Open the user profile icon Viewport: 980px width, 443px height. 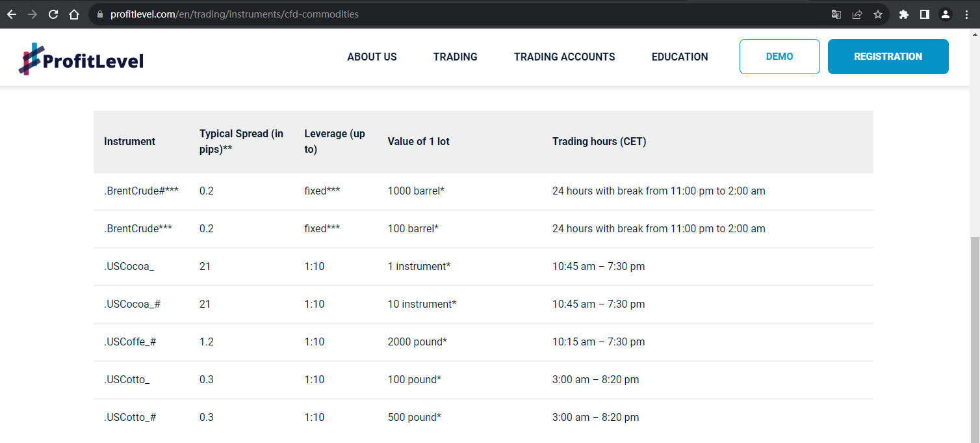point(946,14)
